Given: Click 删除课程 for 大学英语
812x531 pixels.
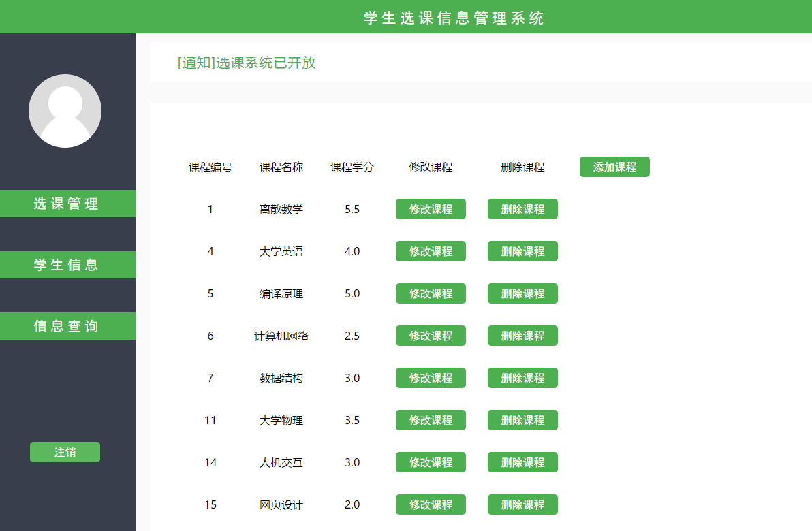Looking at the screenshot, I should pyautogui.click(x=522, y=251).
